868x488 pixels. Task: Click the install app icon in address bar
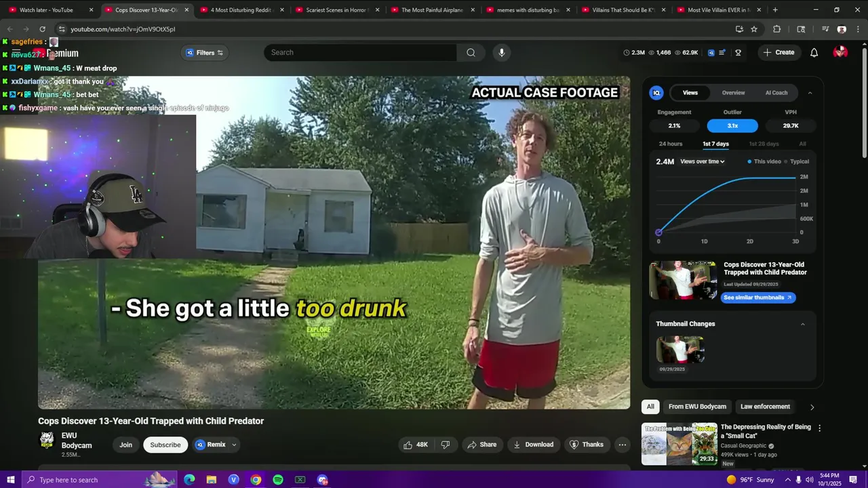pos(739,29)
